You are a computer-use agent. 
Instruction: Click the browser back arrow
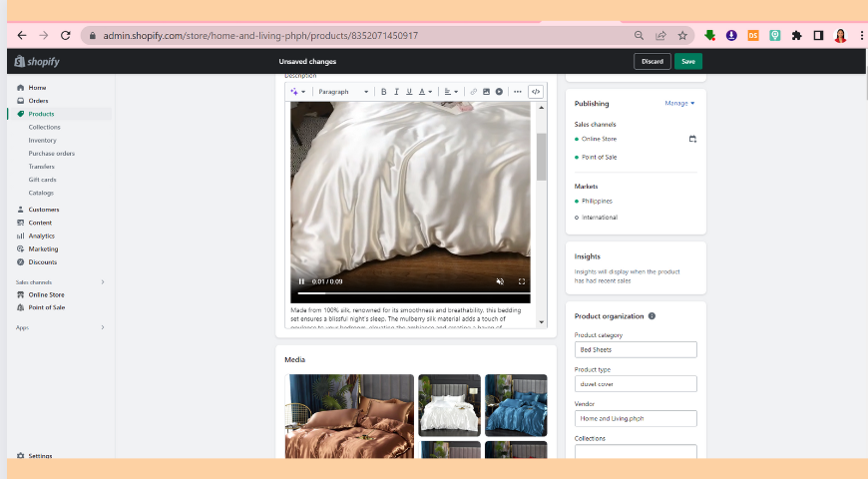pyautogui.click(x=22, y=36)
